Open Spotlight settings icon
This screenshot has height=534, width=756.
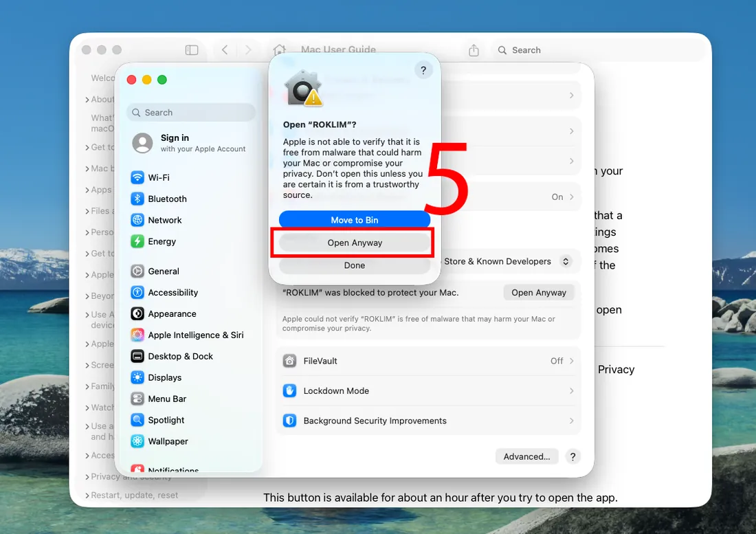pyautogui.click(x=137, y=419)
